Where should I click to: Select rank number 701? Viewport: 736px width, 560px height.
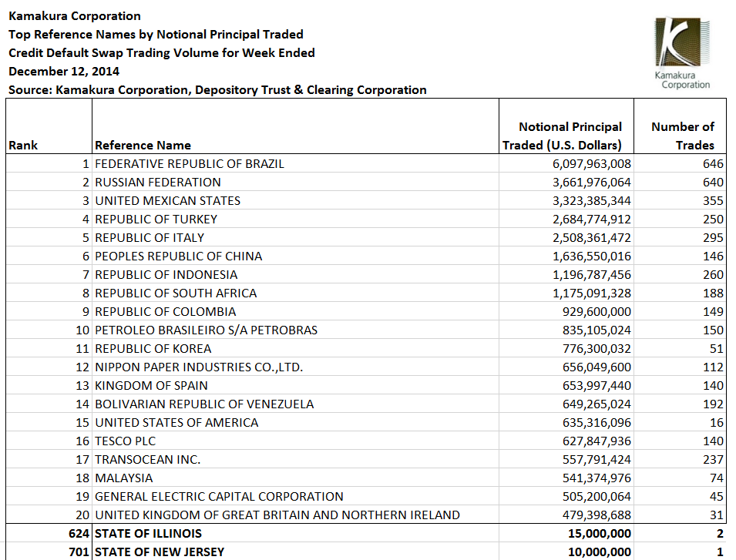point(79,552)
